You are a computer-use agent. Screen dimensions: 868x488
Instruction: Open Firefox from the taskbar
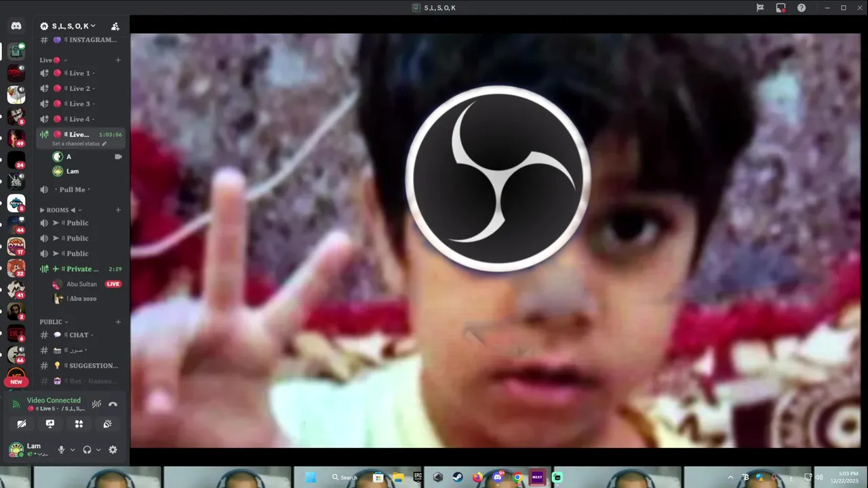pos(477,477)
